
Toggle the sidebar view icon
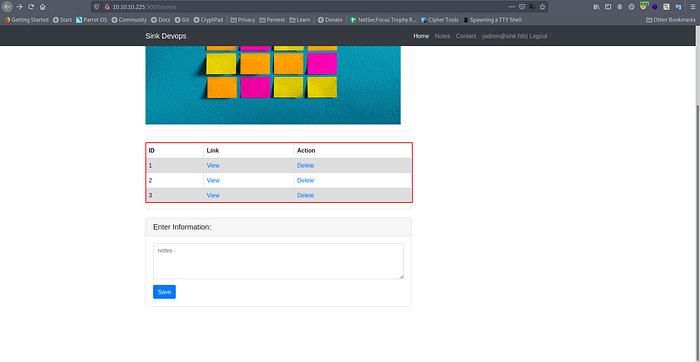point(608,7)
